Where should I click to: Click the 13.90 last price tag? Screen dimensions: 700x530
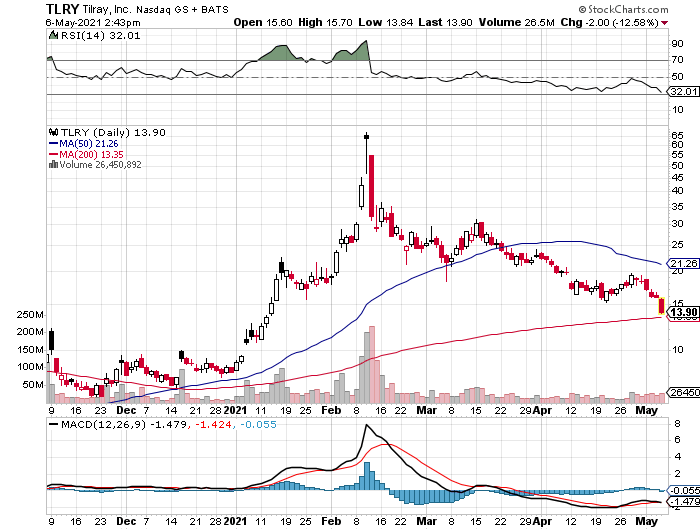click(683, 312)
